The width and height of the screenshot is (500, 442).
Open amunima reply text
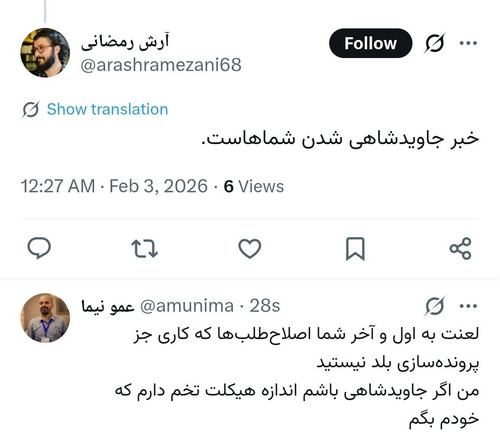pos(297,377)
